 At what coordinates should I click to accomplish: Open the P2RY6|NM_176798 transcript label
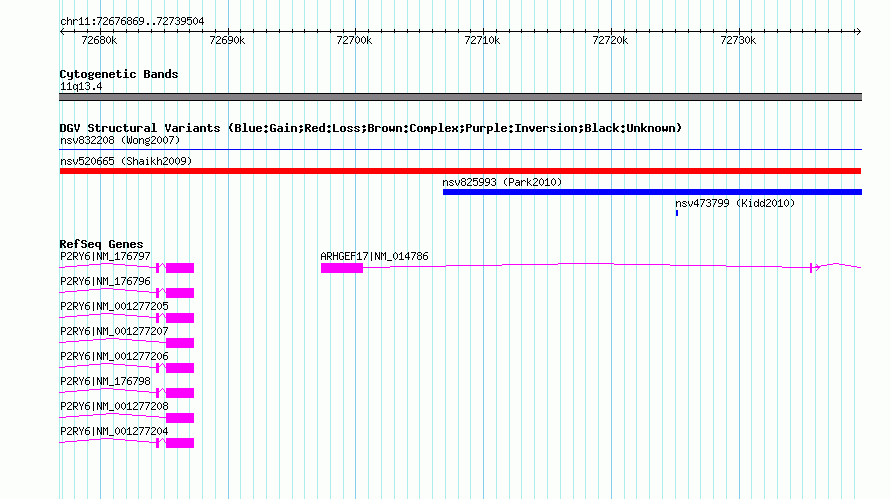[x=105, y=381]
